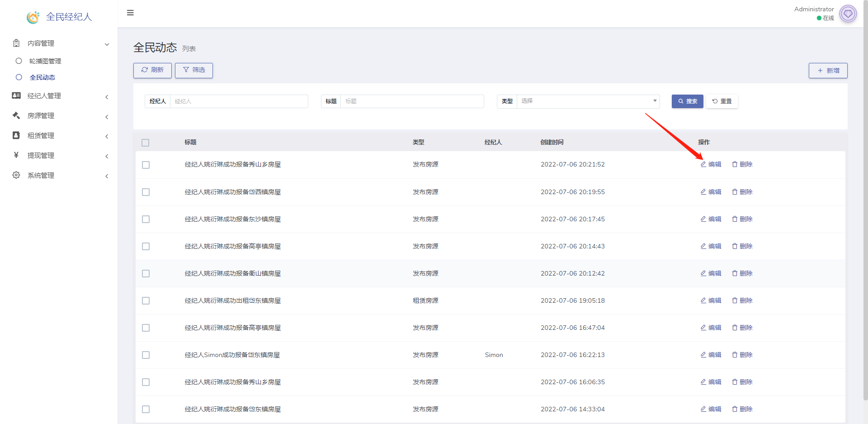
Task: Check the 东沙镇房屋 row checkbox
Action: point(146,219)
